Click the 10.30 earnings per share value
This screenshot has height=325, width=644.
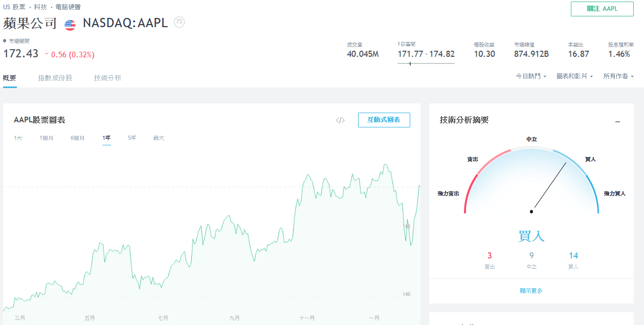click(484, 54)
